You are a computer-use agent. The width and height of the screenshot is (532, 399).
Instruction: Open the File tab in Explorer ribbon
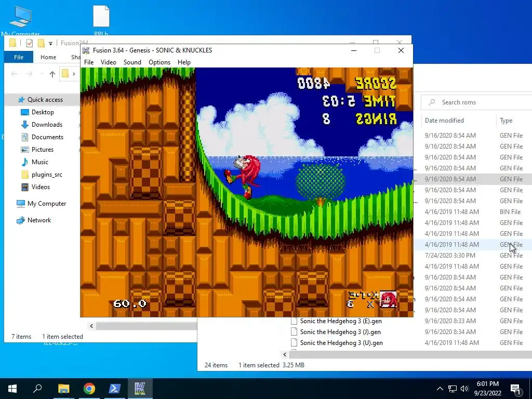[x=19, y=57]
